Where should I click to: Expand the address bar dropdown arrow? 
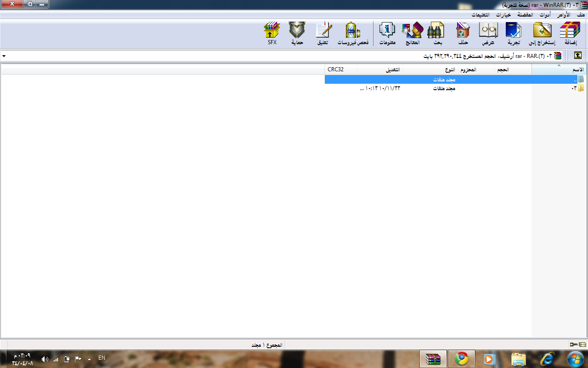point(4,56)
